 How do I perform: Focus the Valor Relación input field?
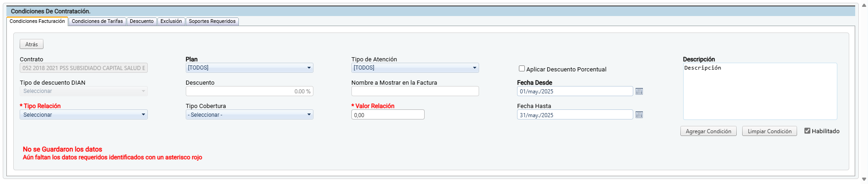pos(388,115)
